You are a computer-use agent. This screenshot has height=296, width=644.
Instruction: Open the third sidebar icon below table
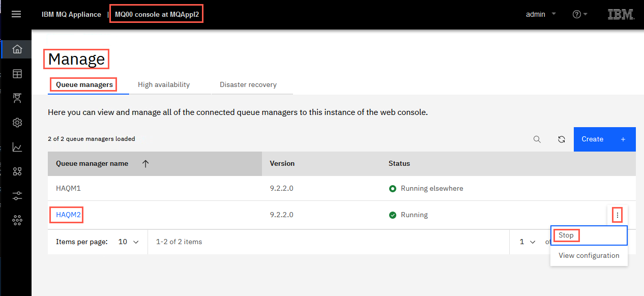pyautogui.click(x=17, y=98)
